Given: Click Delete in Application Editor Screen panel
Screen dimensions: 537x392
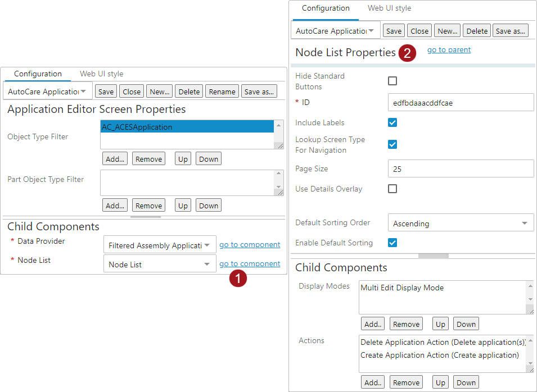Looking at the screenshot, I should (189, 92).
